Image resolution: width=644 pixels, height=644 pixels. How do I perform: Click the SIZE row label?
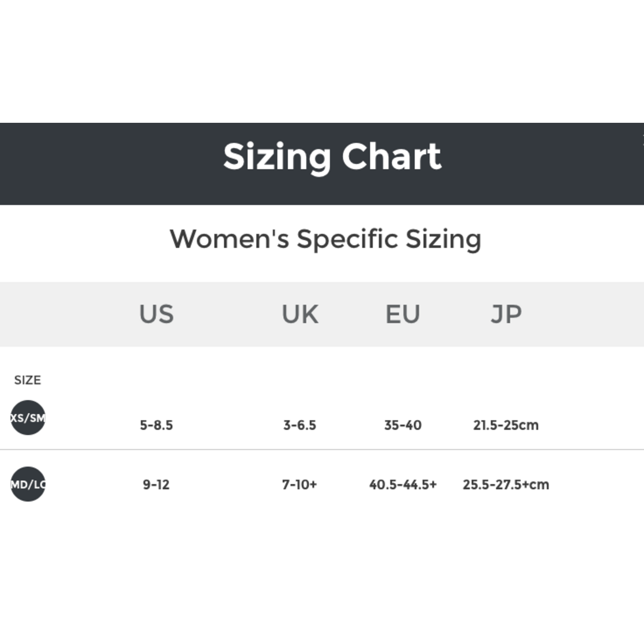click(x=27, y=380)
